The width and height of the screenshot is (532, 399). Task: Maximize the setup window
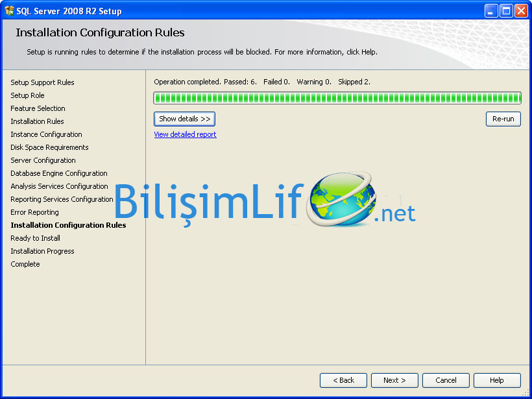point(506,11)
